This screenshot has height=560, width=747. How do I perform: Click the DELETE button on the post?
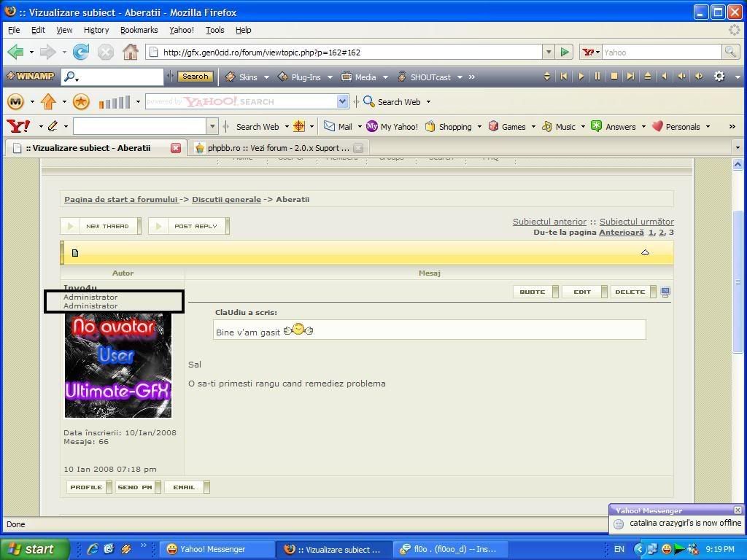click(x=633, y=292)
